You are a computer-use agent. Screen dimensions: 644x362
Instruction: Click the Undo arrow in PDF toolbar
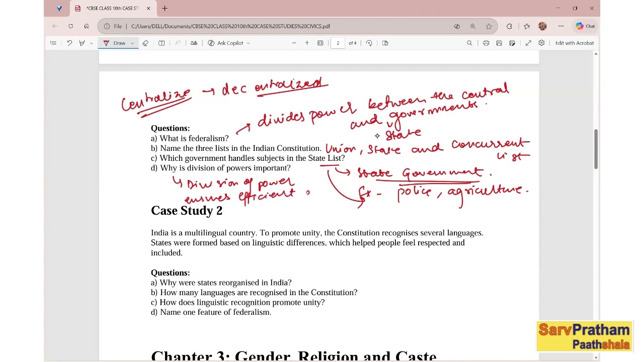click(x=69, y=43)
